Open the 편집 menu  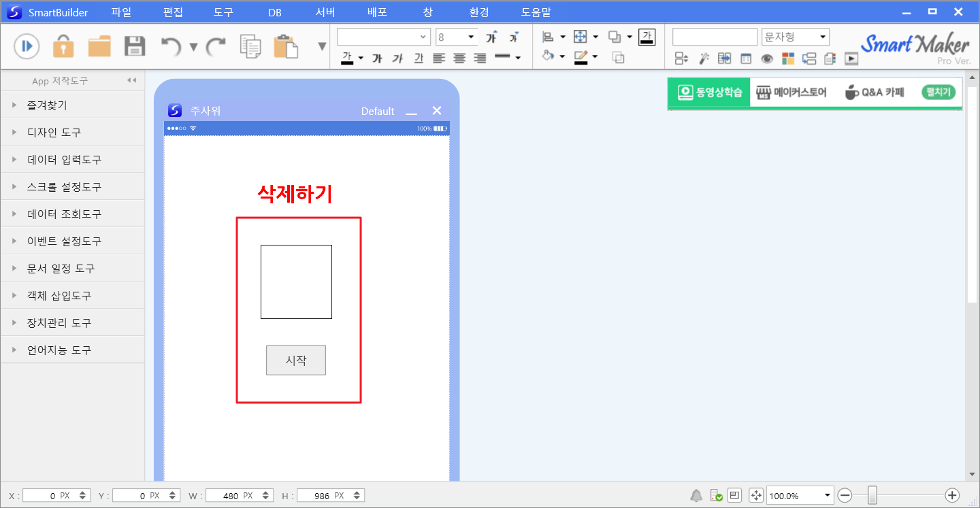tap(174, 12)
